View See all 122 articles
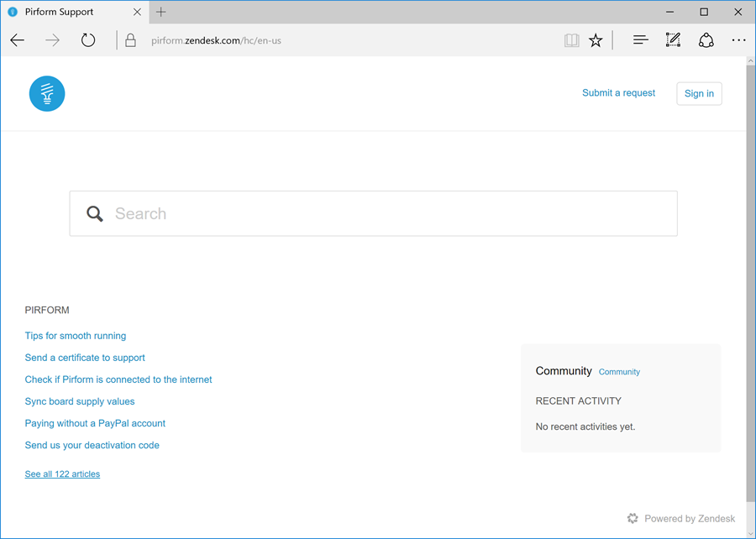Screen dimensions: 756x539 pos(62,474)
